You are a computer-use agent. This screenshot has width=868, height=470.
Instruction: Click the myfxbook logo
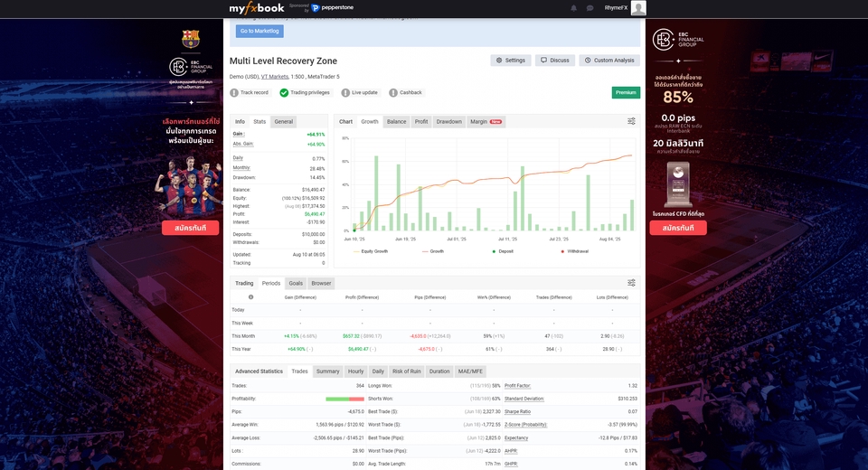[x=257, y=8]
